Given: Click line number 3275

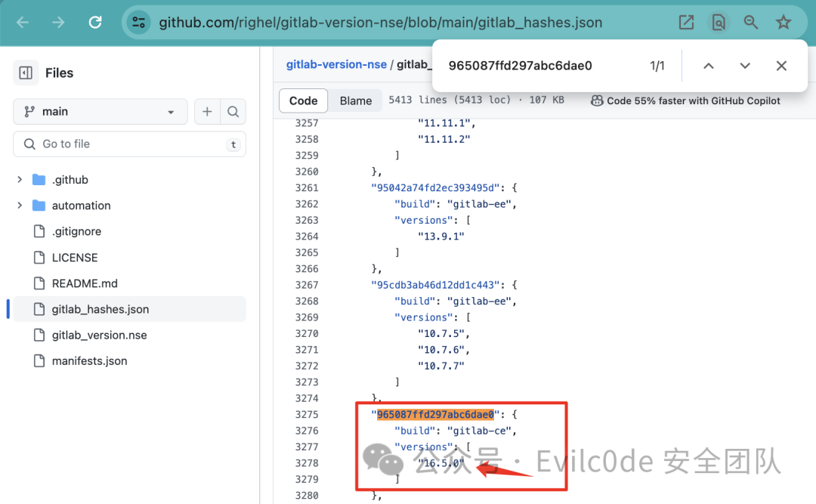Looking at the screenshot, I should [307, 414].
